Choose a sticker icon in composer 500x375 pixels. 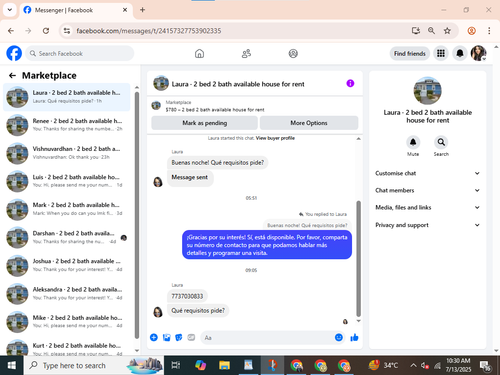tap(179, 337)
